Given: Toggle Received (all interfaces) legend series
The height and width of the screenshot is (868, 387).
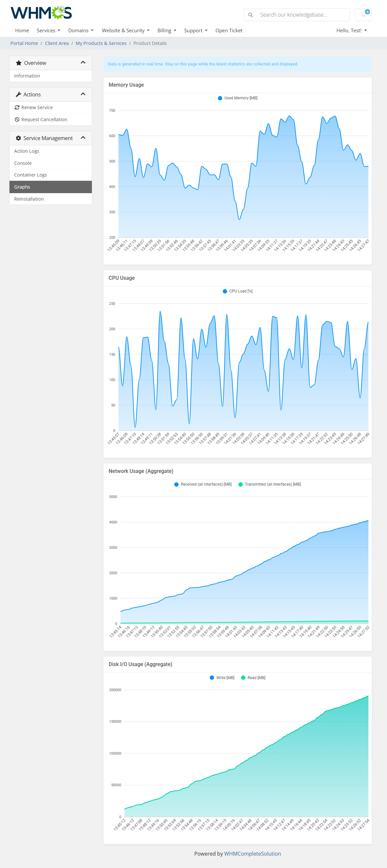Looking at the screenshot, I should [x=203, y=484].
